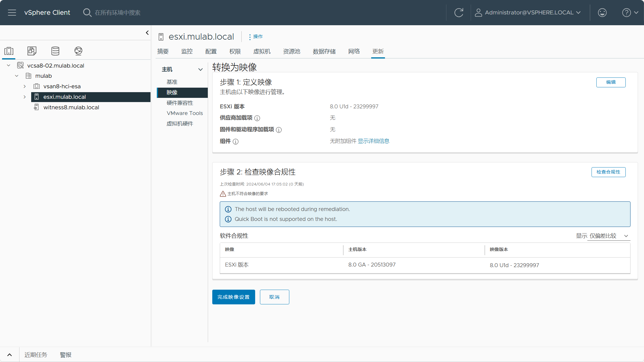Viewport: 644px width, 362px height.
Task: Click the vCenter server icon for vcsa8-02
Action: pos(20,65)
